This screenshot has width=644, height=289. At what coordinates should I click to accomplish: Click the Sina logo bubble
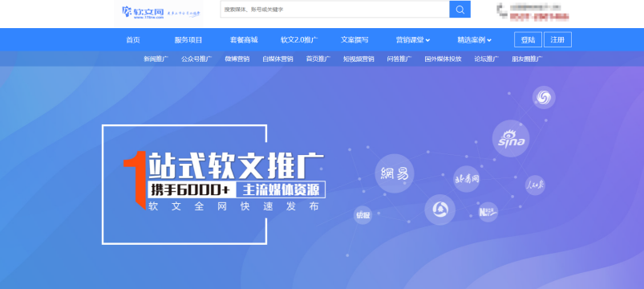(x=511, y=139)
